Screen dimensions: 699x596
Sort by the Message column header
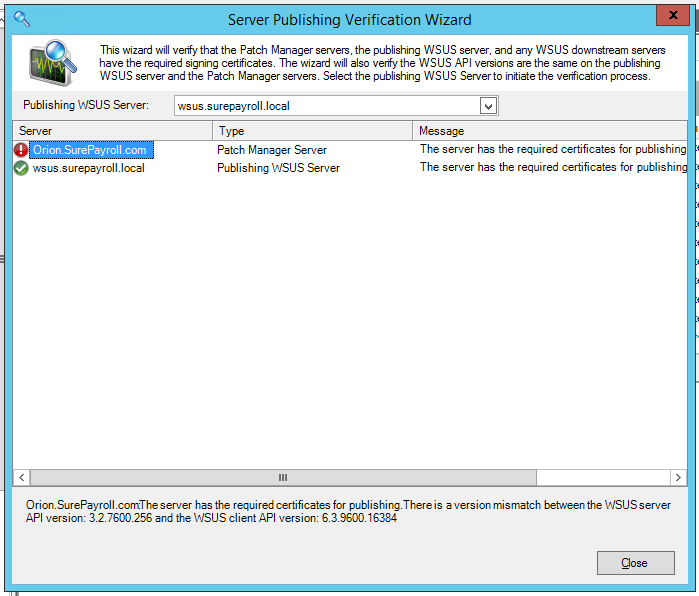(x=550, y=131)
